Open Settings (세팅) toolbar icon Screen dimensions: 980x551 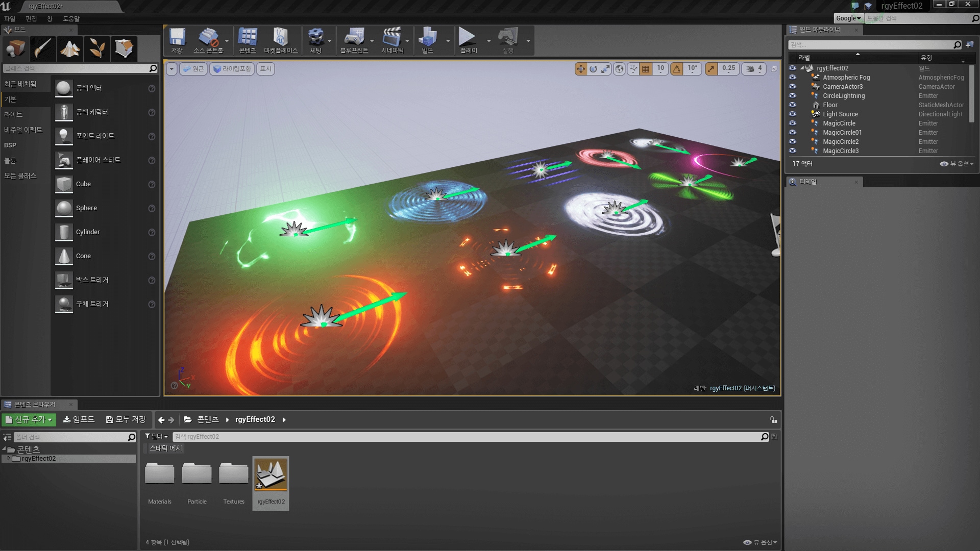click(x=316, y=40)
